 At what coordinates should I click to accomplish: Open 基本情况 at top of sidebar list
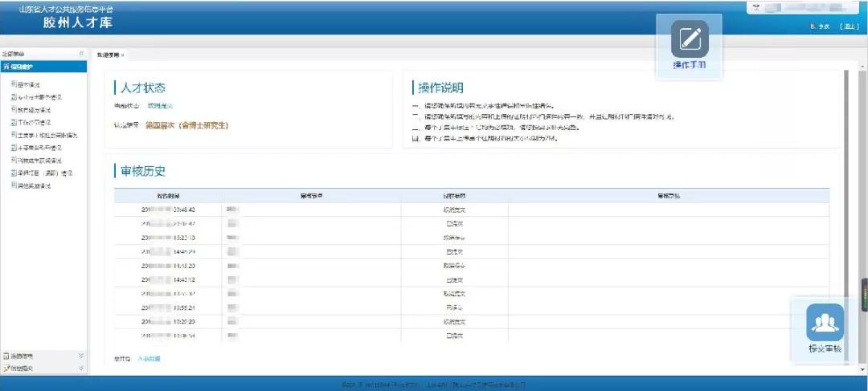[x=31, y=83]
